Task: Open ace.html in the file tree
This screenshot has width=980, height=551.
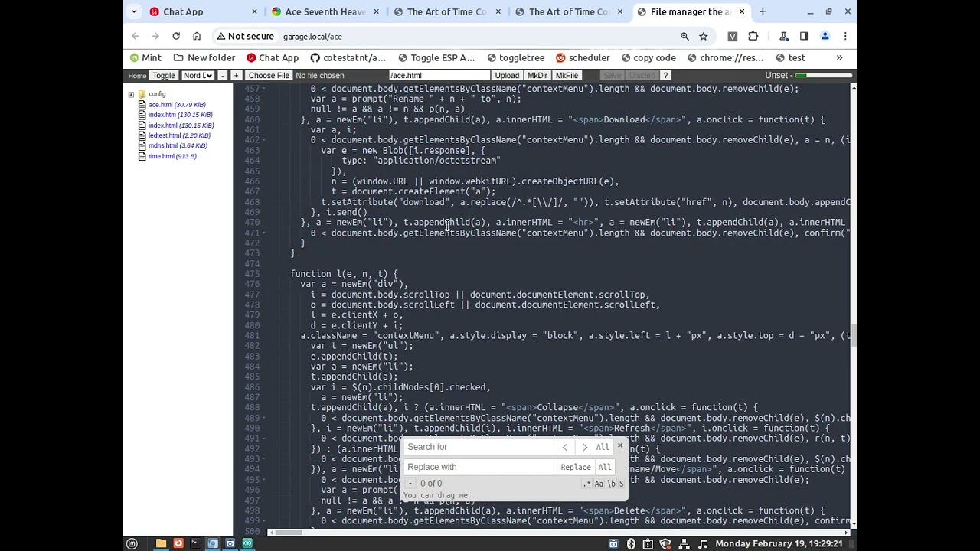Action: pos(177,105)
